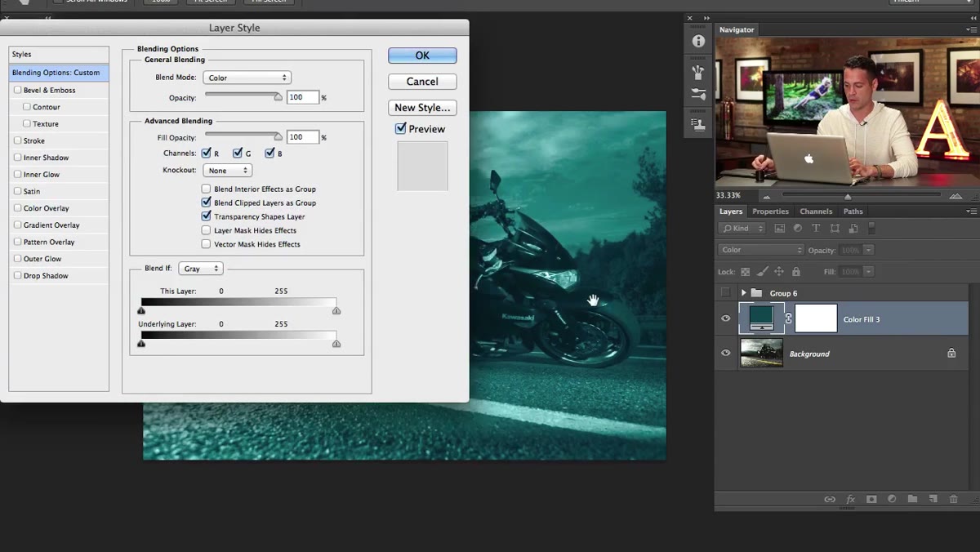The image size is (980, 552).
Task: Hide the Background layer eye
Action: click(x=725, y=353)
